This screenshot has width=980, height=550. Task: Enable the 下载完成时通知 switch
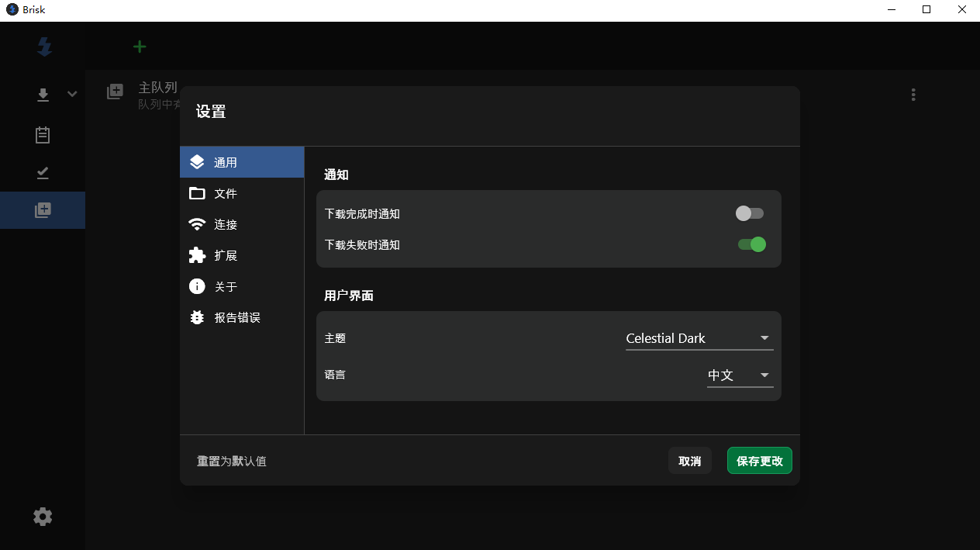(x=750, y=213)
